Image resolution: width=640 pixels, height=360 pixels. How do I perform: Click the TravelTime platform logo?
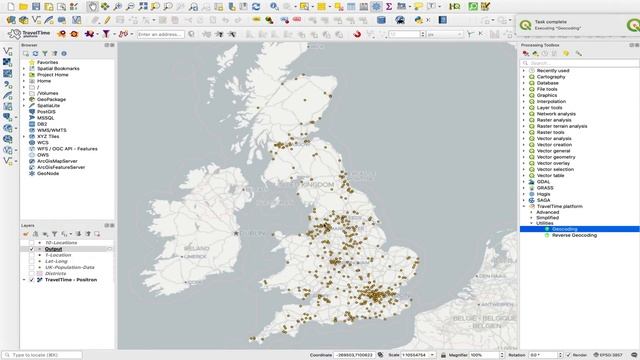29,34
